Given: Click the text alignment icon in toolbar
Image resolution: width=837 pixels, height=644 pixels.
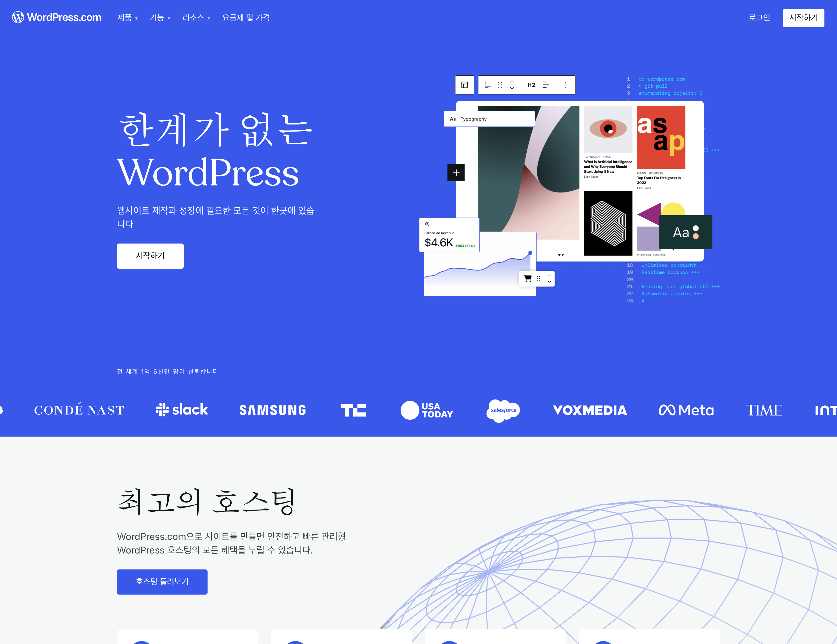Looking at the screenshot, I should tap(547, 84).
